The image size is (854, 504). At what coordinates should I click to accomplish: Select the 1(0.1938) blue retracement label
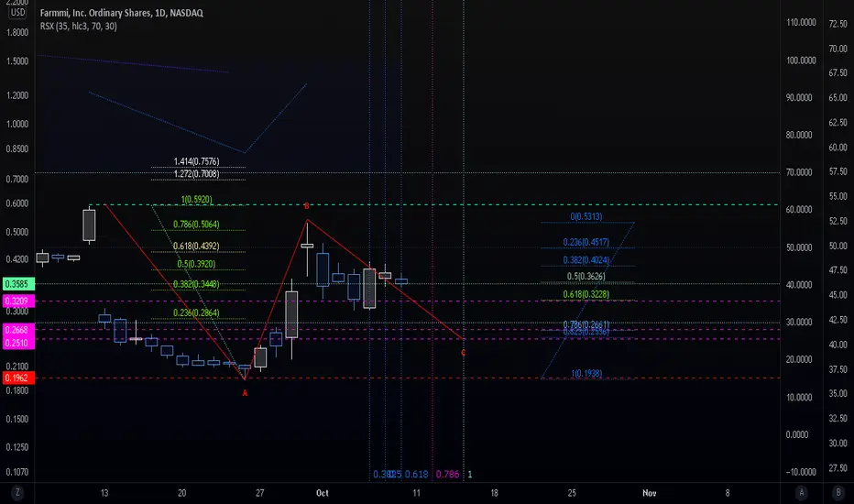tap(586, 373)
